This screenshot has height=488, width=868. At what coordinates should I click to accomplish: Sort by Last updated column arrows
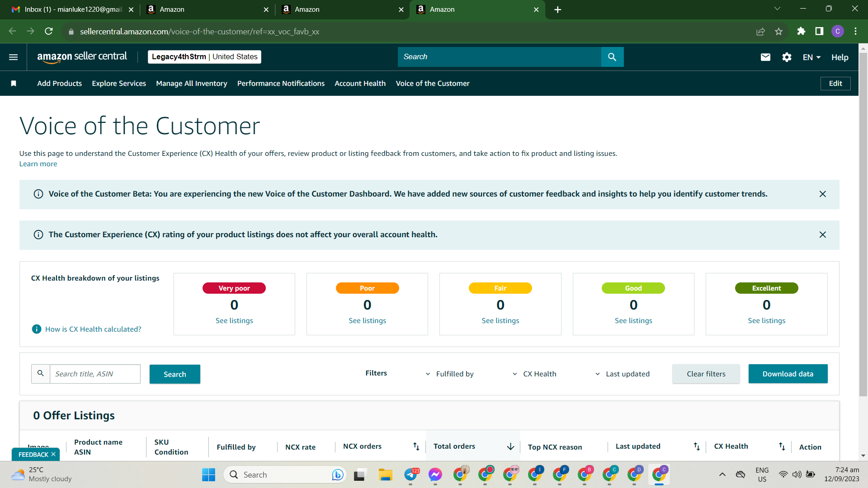[697, 446]
